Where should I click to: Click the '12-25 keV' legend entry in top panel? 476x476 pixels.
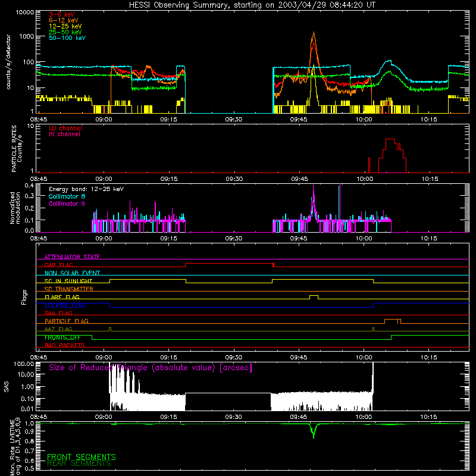tap(65, 26)
